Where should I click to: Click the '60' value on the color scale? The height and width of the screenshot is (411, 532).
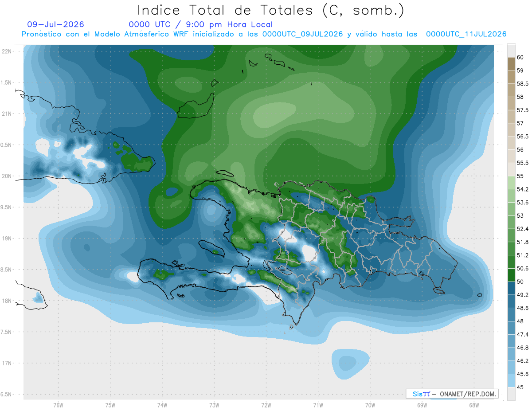point(520,57)
